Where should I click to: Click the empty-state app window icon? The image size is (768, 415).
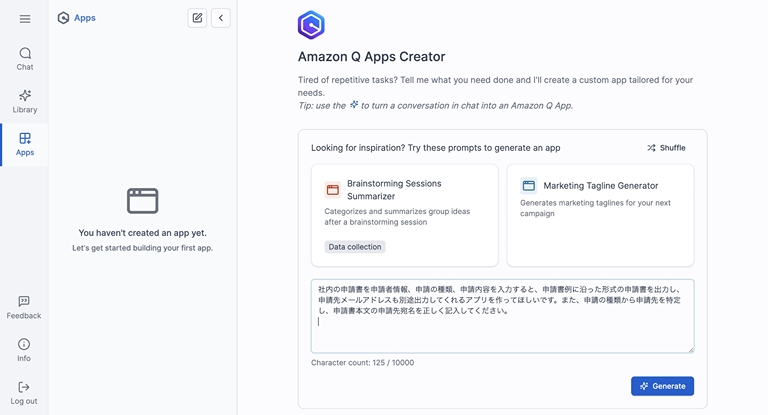(143, 201)
